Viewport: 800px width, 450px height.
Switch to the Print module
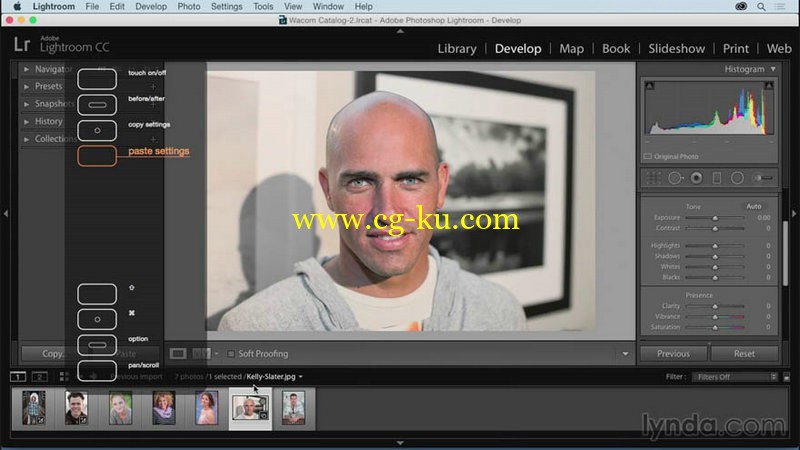point(736,48)
